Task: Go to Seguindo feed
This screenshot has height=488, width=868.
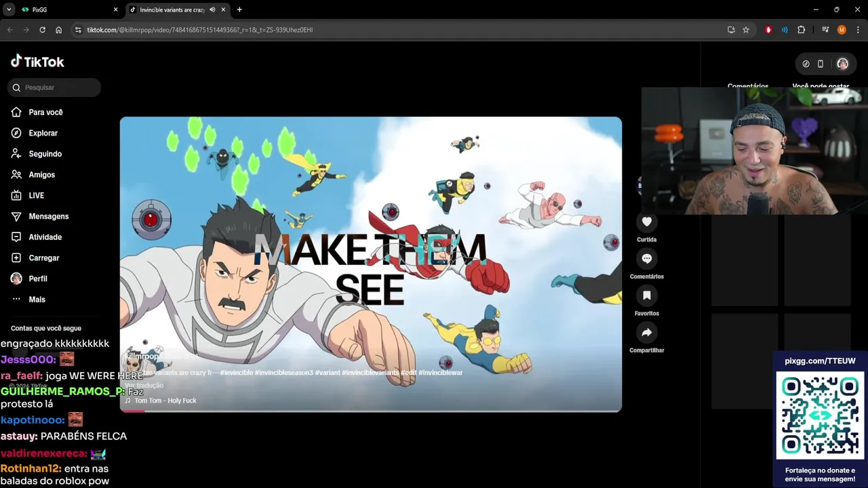Action: (x=36, y=154)
